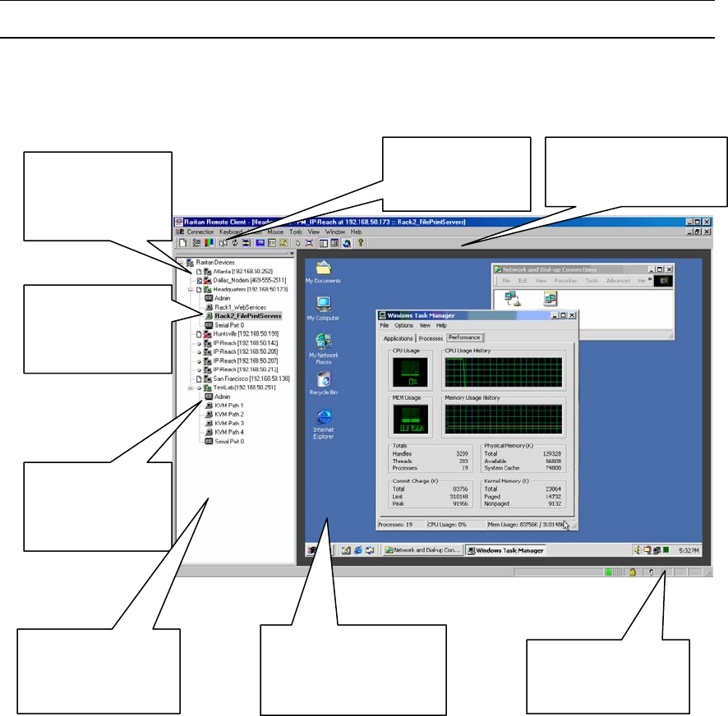Click the 5:32 PM clock in remote taskbar

(689, 551)
